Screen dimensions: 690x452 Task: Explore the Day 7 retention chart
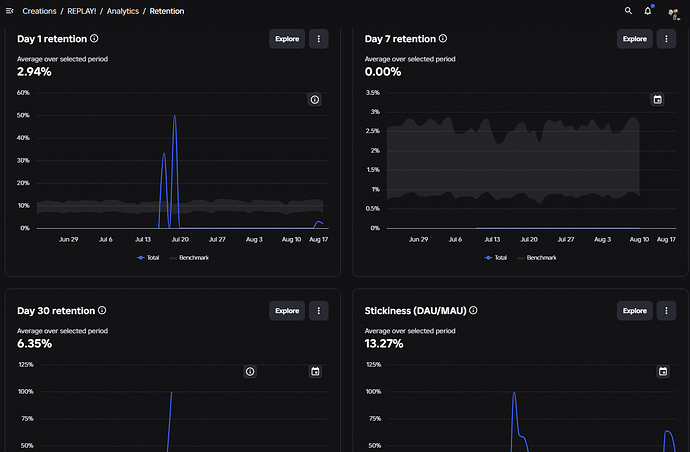[635, 39]
